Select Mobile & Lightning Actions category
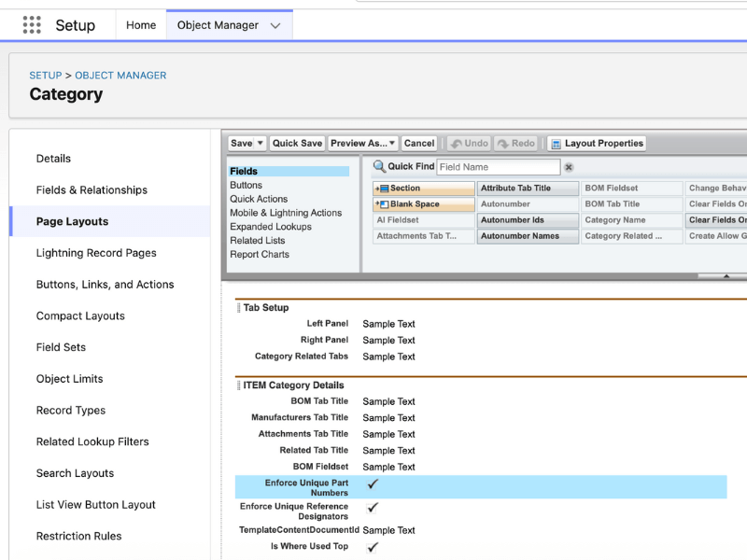 pyautogui.click(x=286, y=213)
